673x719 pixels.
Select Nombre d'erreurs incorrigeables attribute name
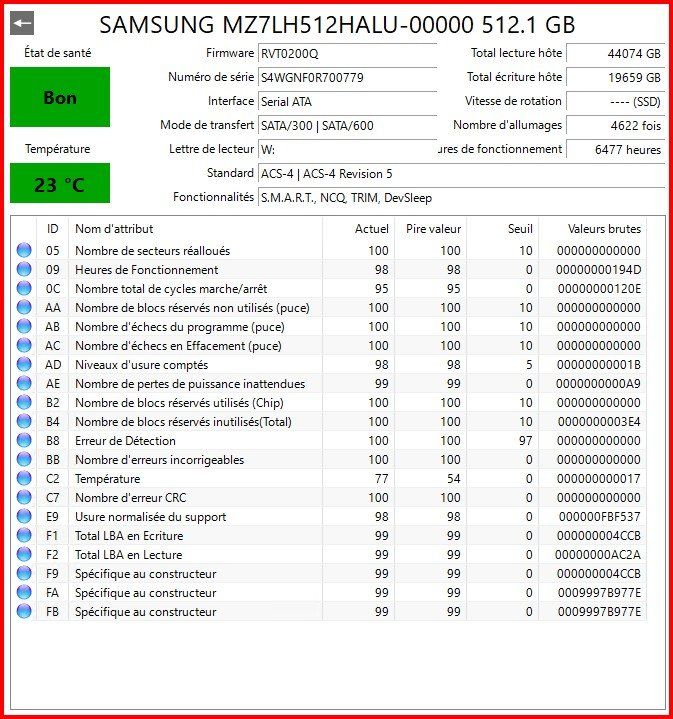pos(160,460)
